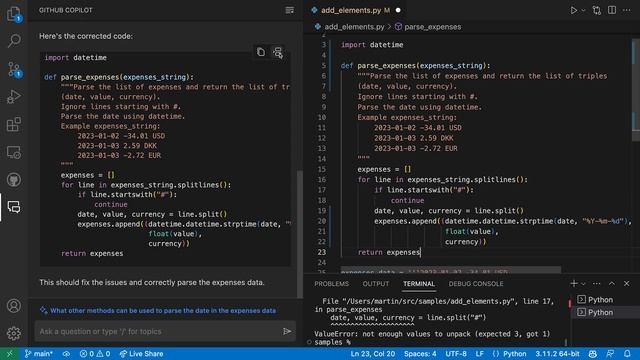Screen dimensions: 640x360
Task: Open terminal panel more actions
Action: [596, 283]
